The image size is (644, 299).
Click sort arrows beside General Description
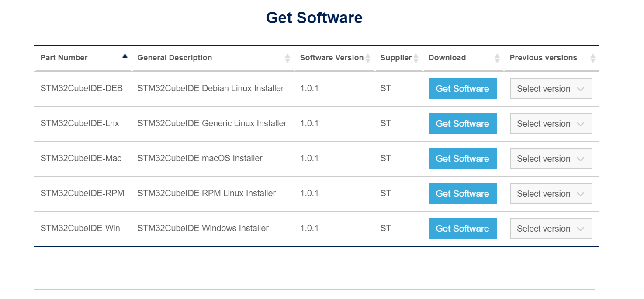287,58
